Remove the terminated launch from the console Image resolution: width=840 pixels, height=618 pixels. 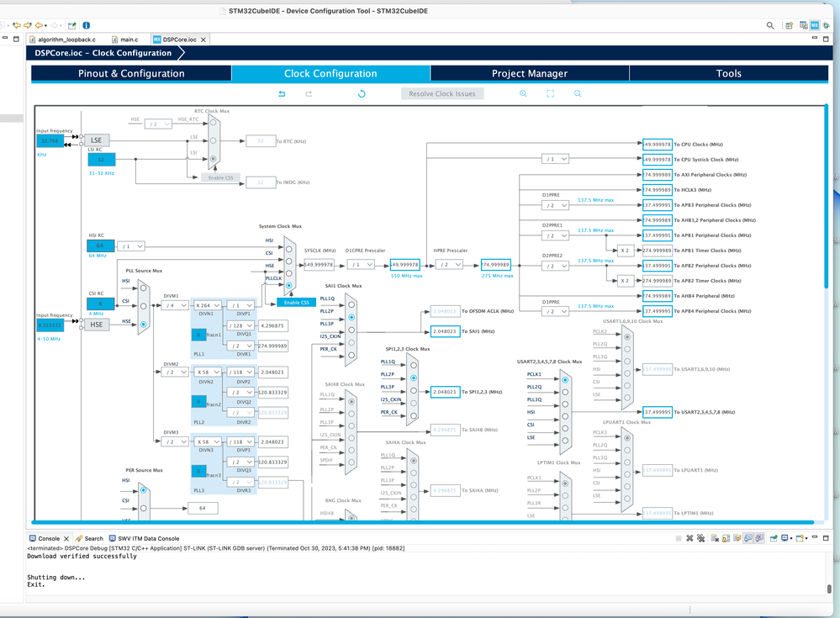689,538
